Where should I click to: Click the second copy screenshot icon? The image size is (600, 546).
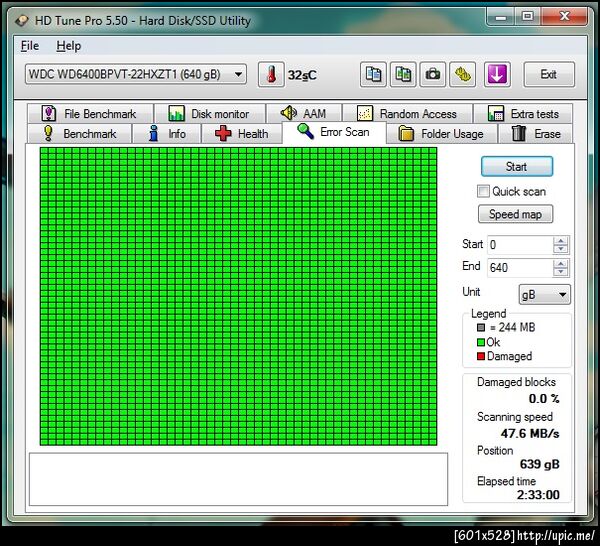click(403, 74)
